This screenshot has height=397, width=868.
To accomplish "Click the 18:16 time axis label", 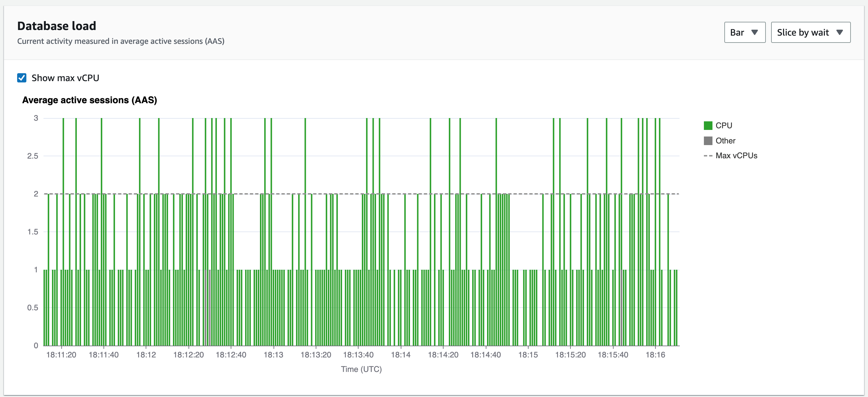I will (655, 354).
